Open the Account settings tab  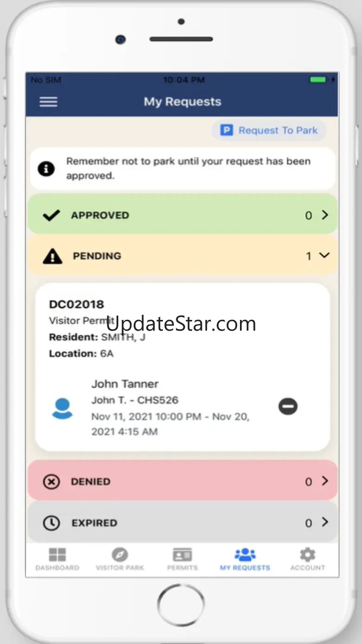308,559
